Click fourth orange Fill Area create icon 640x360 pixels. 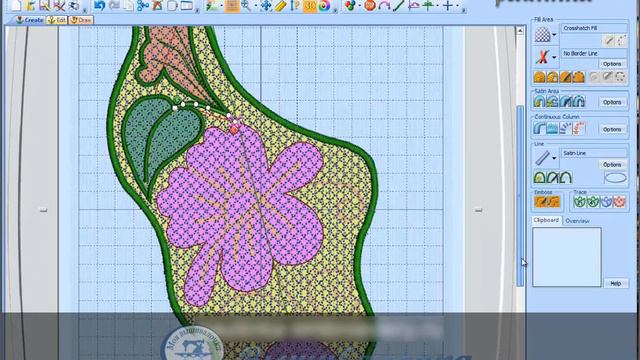click(578, 77)
